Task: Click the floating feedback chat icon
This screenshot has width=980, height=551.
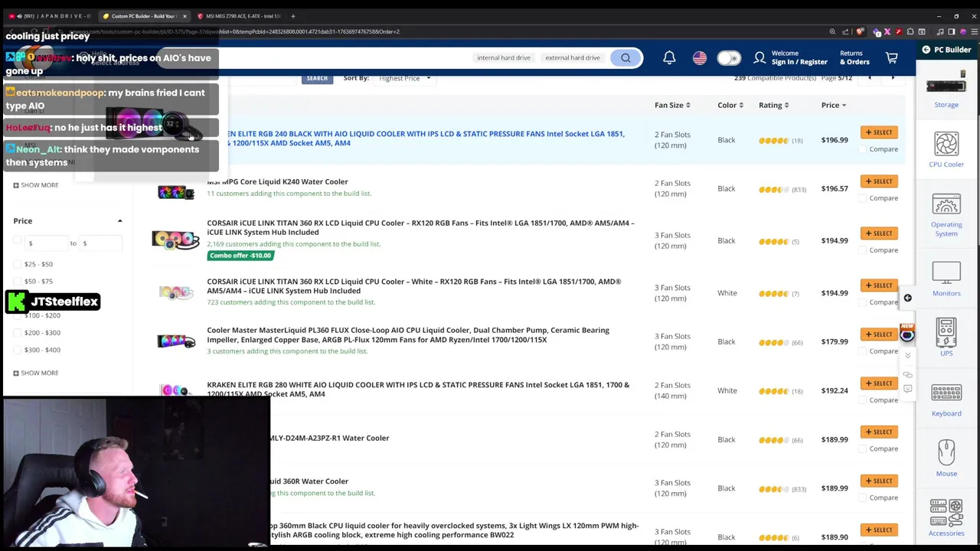Action: tap(907, 389)
